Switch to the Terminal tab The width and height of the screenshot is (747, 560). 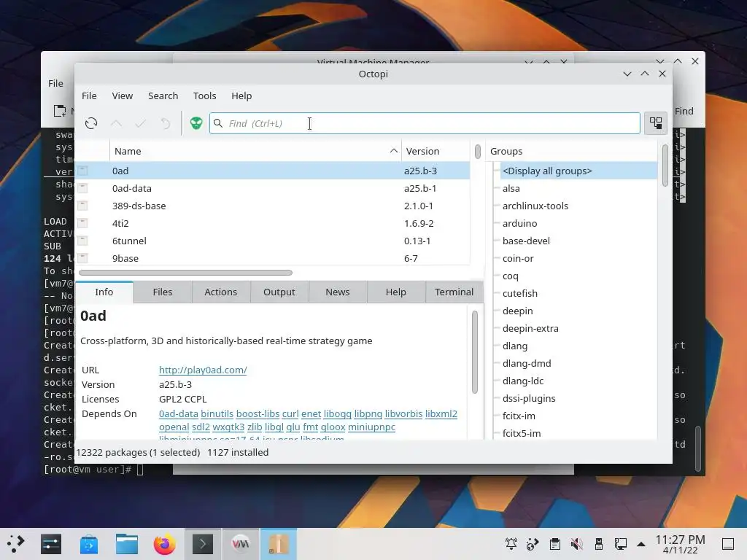[x=454, y=292]
